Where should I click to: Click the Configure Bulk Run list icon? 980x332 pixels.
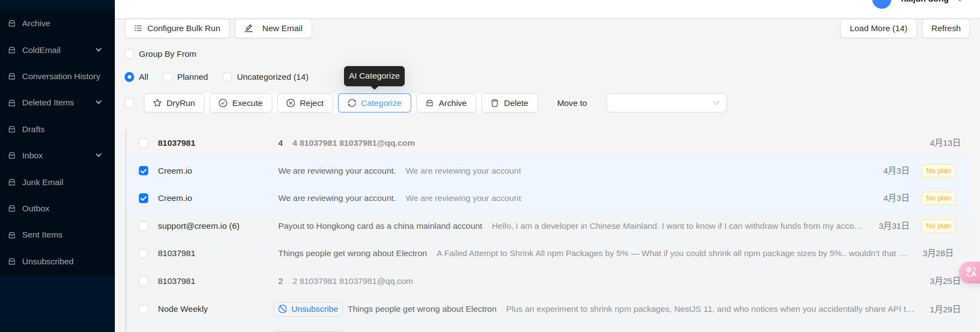point(138,28)
